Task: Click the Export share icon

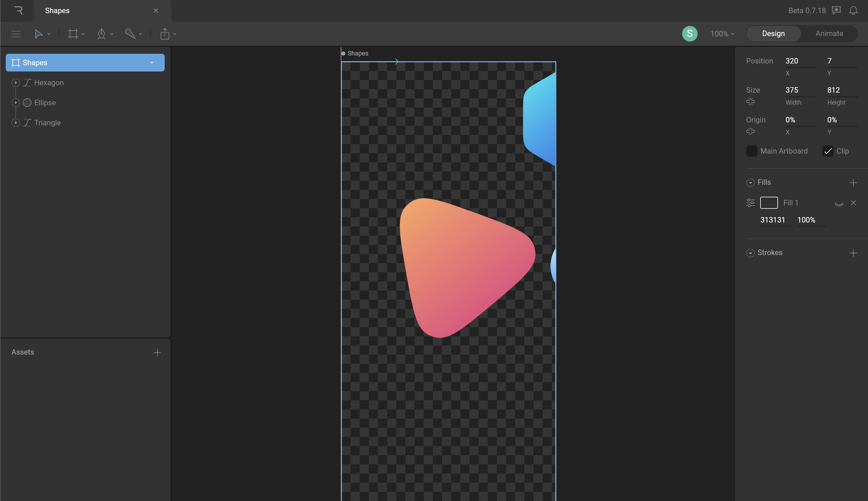Action: (x=165, y=34)
